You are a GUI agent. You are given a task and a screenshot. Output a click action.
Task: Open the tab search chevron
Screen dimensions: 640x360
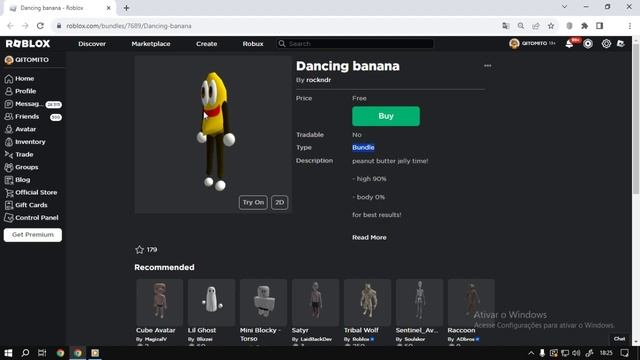pyautogui.click(x=564, y=7)
